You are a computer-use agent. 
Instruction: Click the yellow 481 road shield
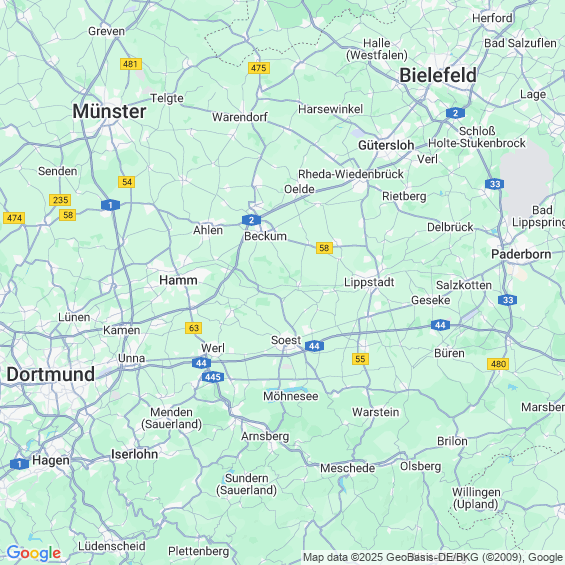130,64
